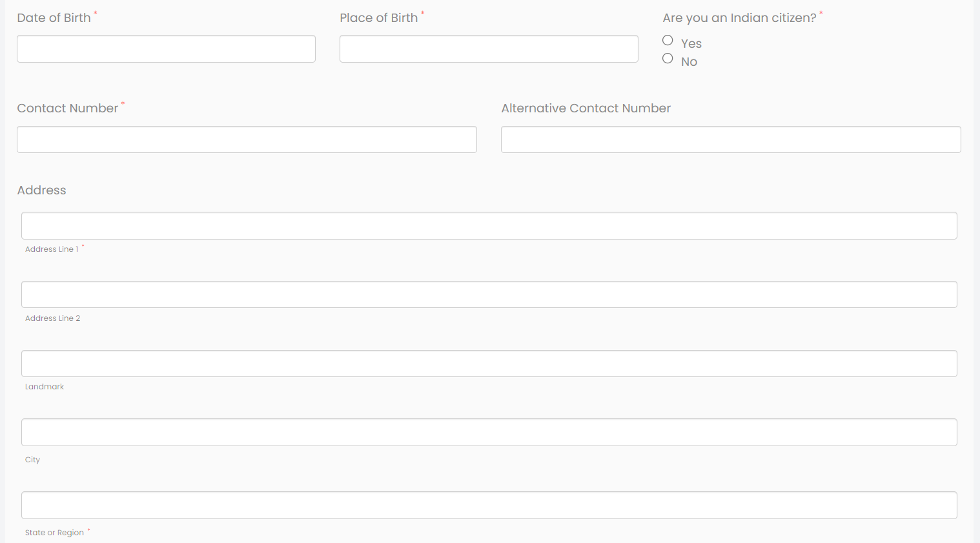Choose the No radio button
Screen dimensions: 980x543
click(x=668, y=59)
